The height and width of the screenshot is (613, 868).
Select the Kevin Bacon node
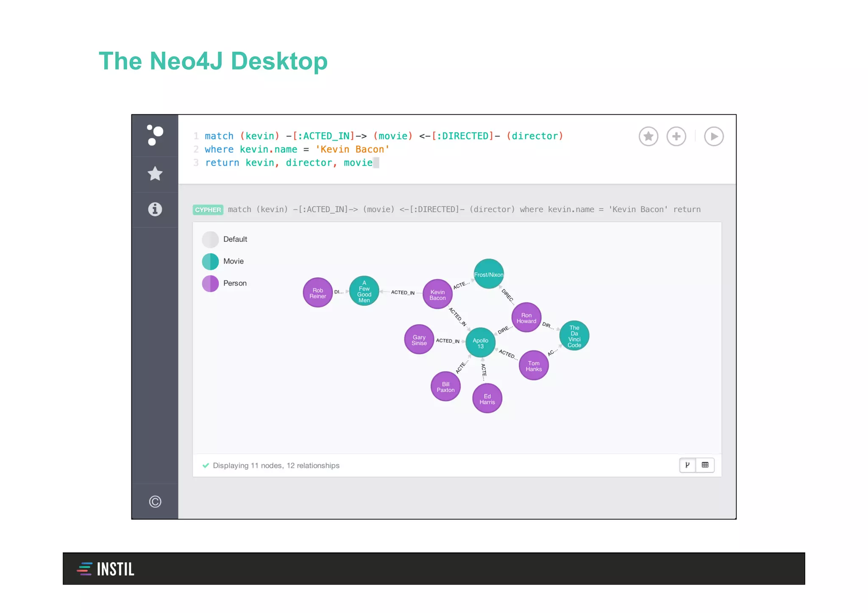[437, 294]
